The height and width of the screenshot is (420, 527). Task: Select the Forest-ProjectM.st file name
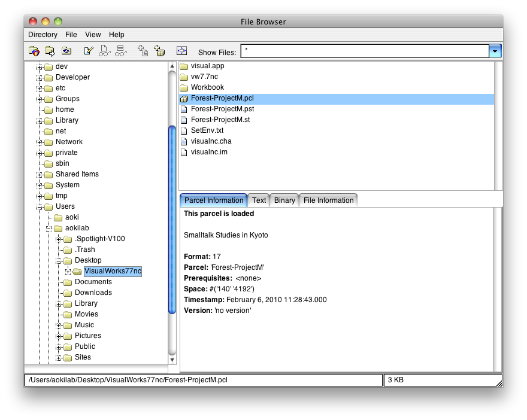tap(220, 120)
